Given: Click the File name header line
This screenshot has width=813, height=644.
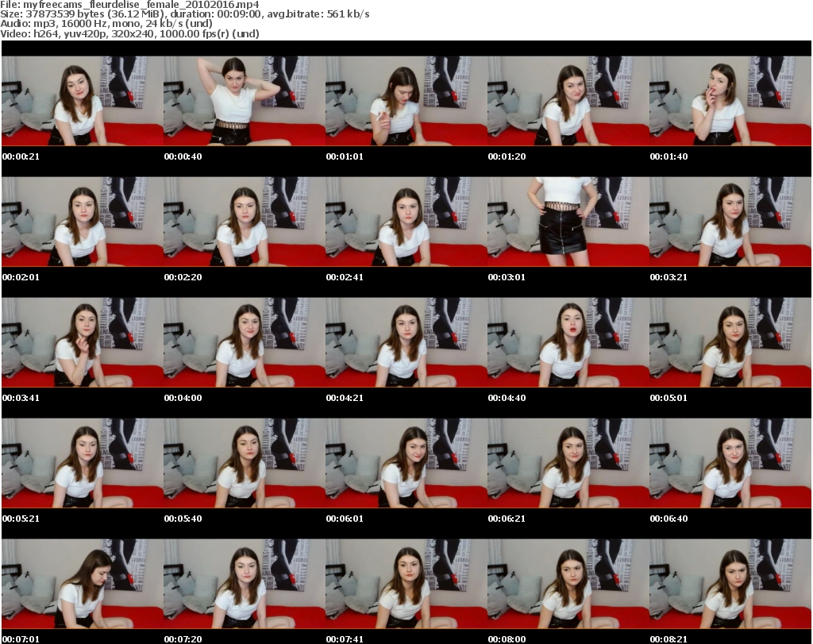Looking at the screenshot, I should coord(129,5).
